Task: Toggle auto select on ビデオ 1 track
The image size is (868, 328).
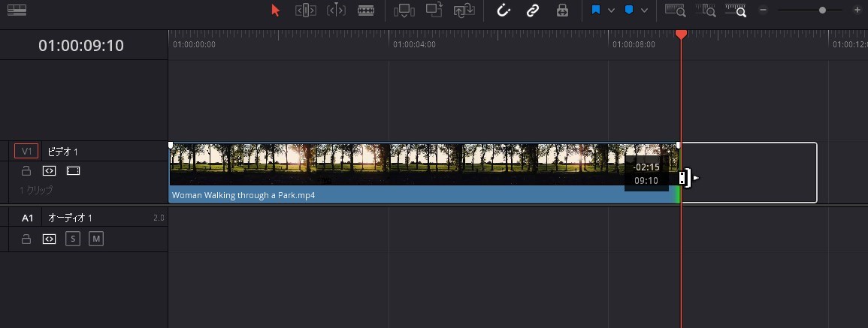Action: pos(50,171)
